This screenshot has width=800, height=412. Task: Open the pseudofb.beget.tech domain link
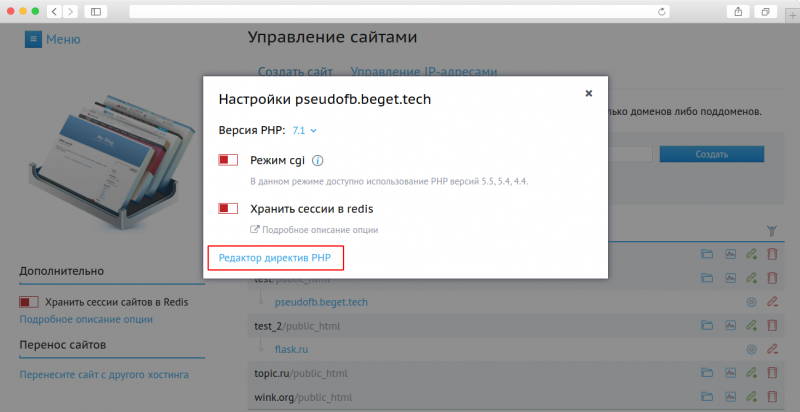pyautogui.click(x=321, y=302)
